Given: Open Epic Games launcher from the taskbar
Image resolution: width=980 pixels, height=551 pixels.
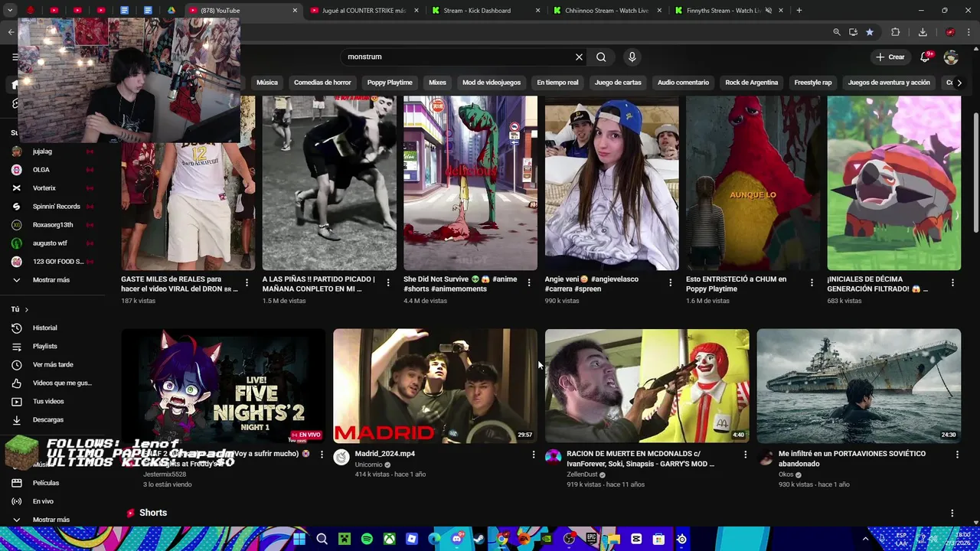Looking at the screenshot, I should pos(591,539).
